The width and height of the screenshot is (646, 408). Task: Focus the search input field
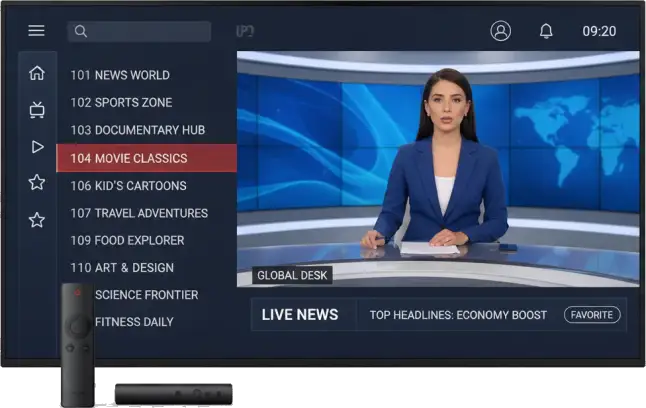pos(139,31)
